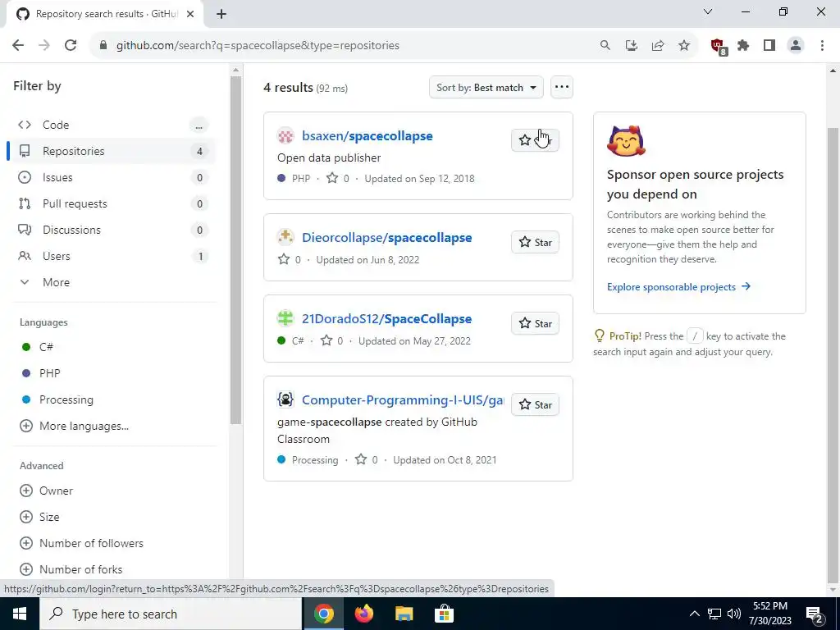The width and height of the screenshot is (840, 630).
Task: Open bsaxen/spacecollapse repository
Action: 367,136
